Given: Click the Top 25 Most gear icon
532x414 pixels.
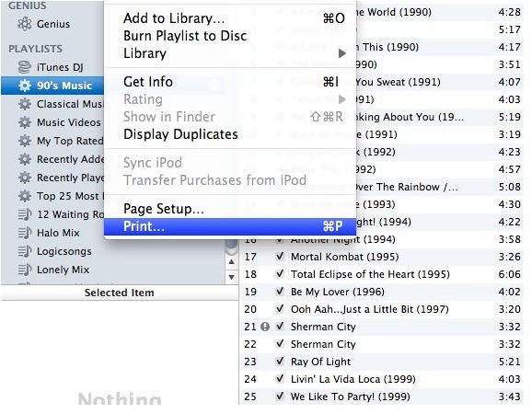Looking at the screenshot, I should (25, 196).
